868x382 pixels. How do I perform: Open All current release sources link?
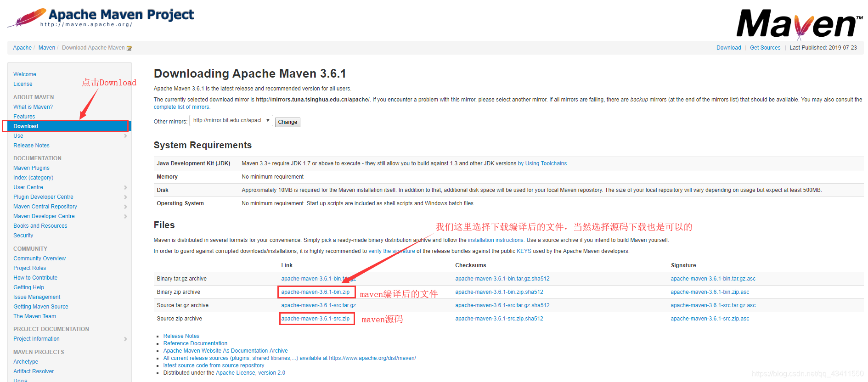tap(290, 358)
